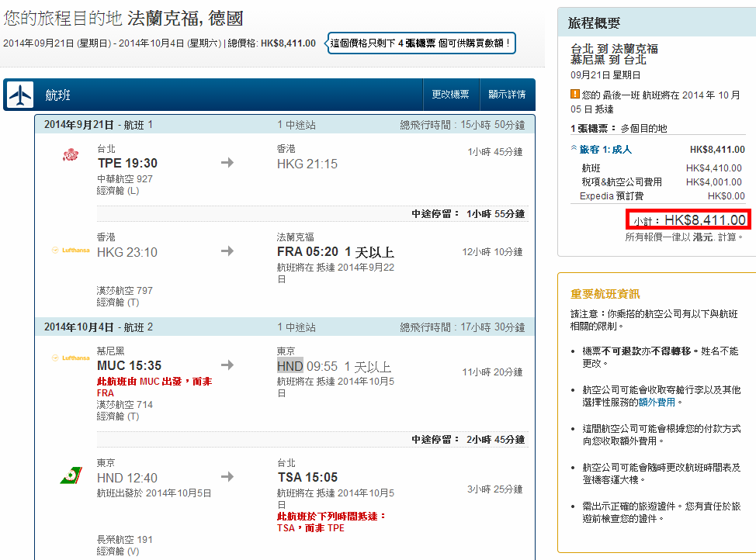Select the HKG 21:15 arrival text
Image resolution: width=756 pixels, height=560 pixels.
[307, 164]
